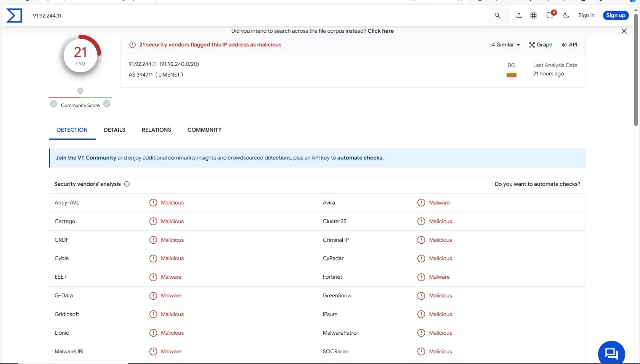Click the alert icon in GreenSnow row
640x364 pixels.
point(421,295)
